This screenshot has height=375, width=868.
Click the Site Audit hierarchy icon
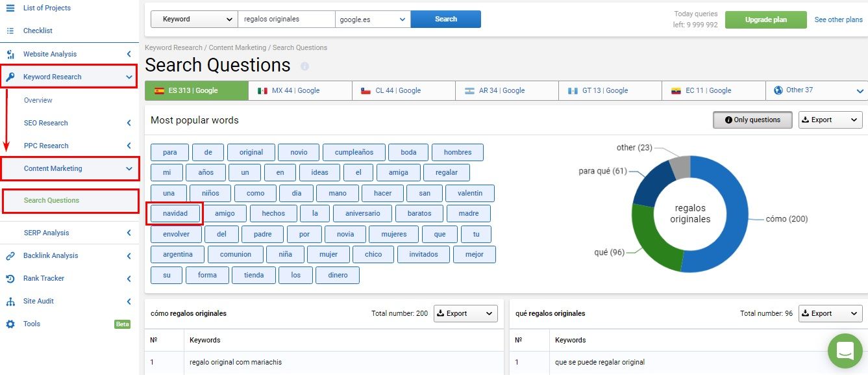coord(10,301)
